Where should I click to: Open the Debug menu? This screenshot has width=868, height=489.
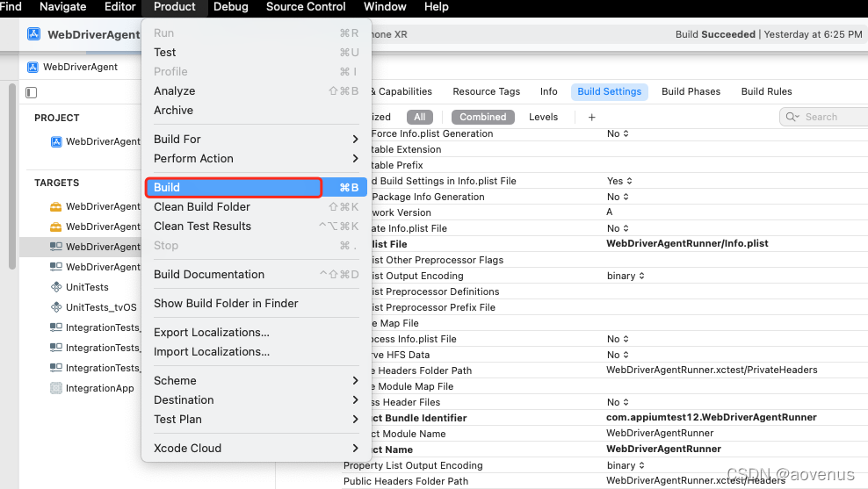pos(231,7)
